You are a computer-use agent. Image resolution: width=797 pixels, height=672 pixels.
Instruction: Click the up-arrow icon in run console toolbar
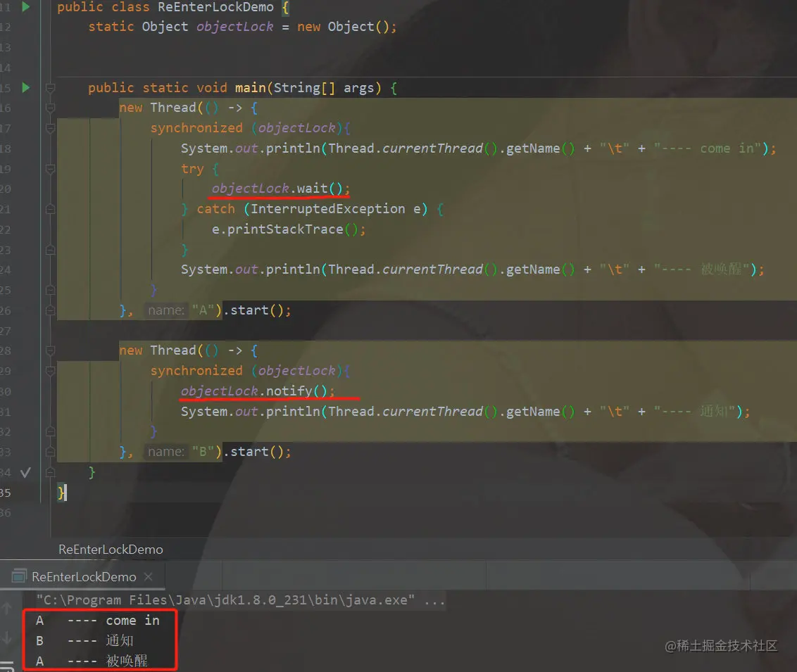point(7,607)
